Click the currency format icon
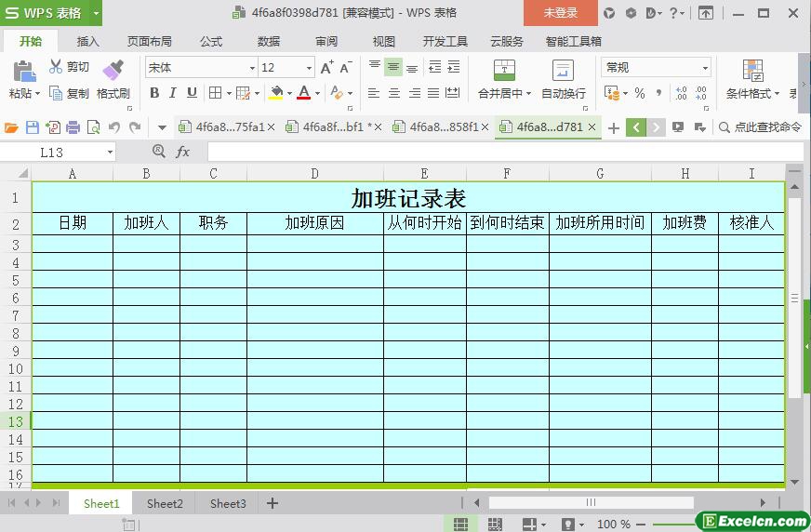The height and width of the screenshot is (532, 811). pyautogui.click(x=612, y=93)
